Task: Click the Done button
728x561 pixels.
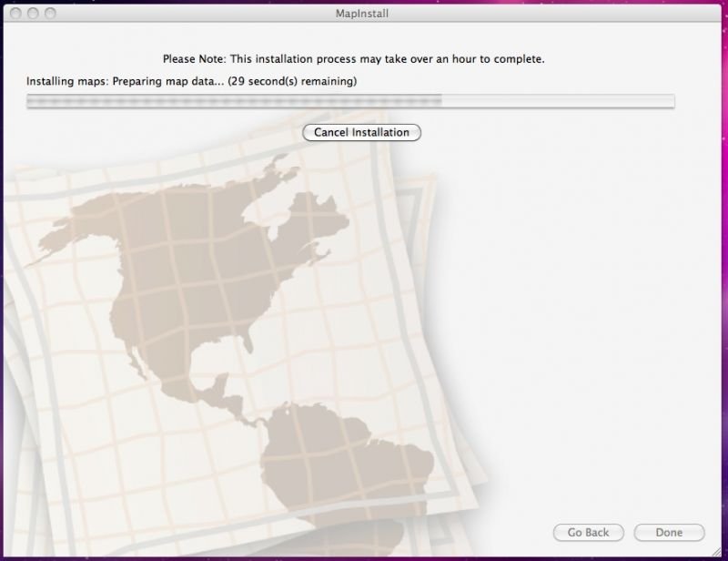Action: pos(669,533)
